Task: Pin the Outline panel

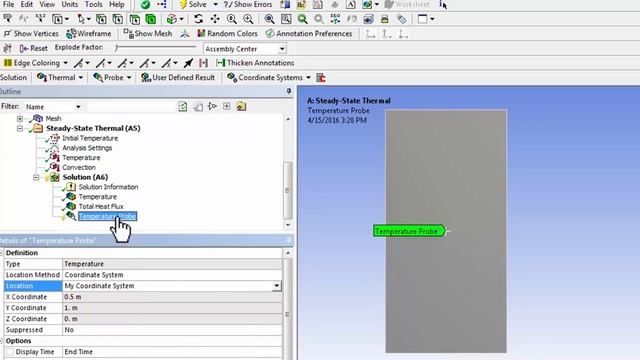Action: 289,91
